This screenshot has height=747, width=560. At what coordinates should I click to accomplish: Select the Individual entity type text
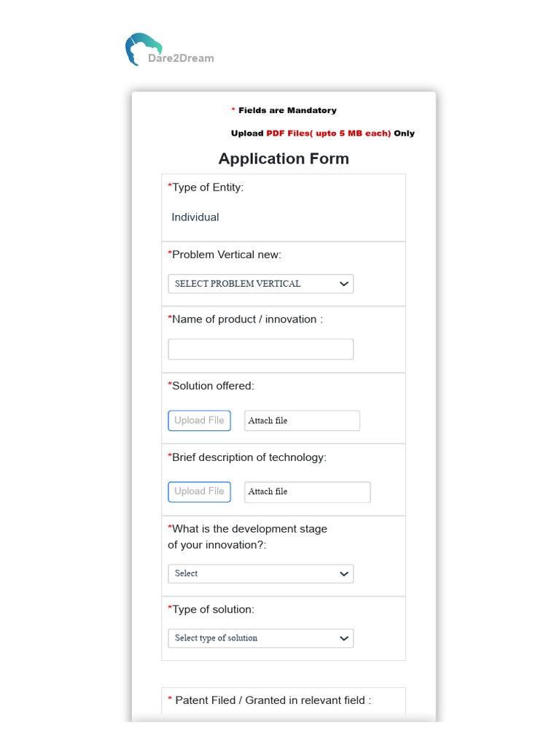(195, 217)
